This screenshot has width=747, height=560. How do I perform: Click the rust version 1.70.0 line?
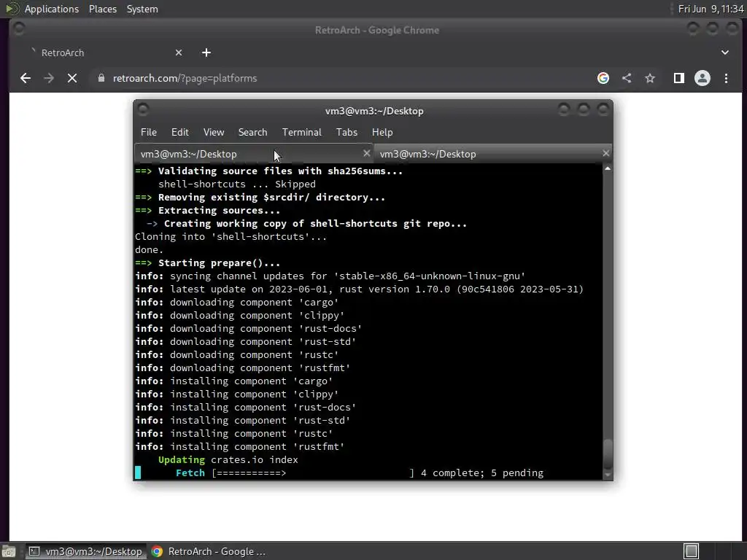coord(359,289)
